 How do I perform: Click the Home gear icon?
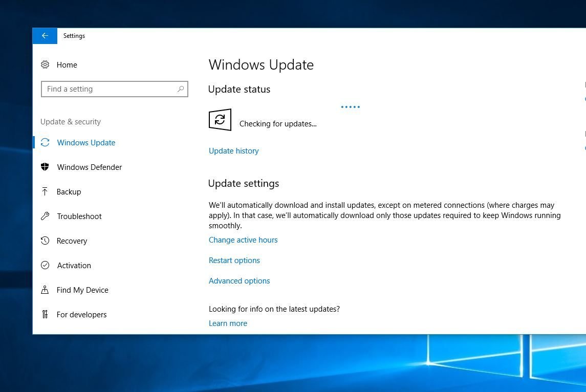coord(45,64)
